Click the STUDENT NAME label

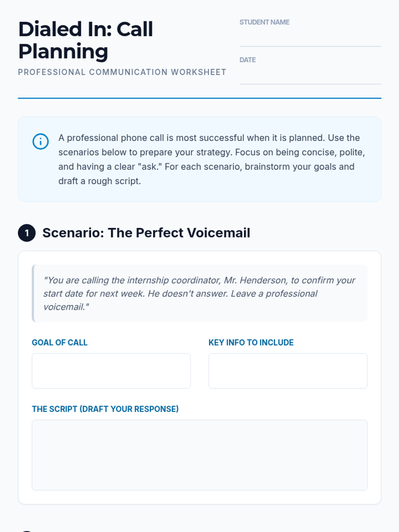coord(264,22)
